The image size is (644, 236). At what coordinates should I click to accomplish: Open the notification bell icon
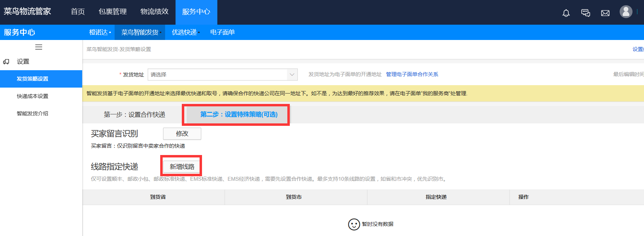coord(566,13)
